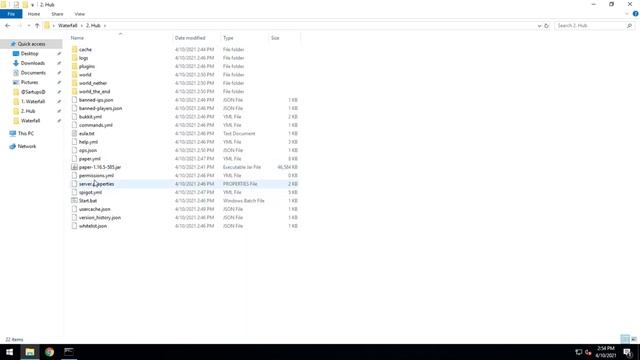
Task: Open Network in navigation pane
Action: (27, 146)
